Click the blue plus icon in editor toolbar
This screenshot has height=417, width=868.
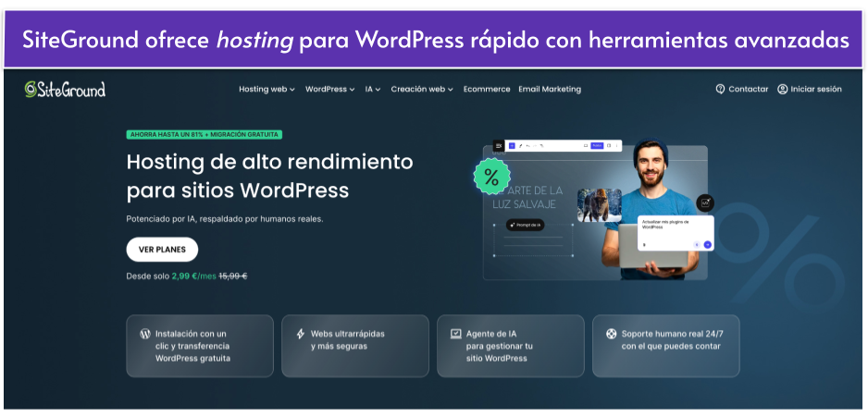[x=512, y=145]
